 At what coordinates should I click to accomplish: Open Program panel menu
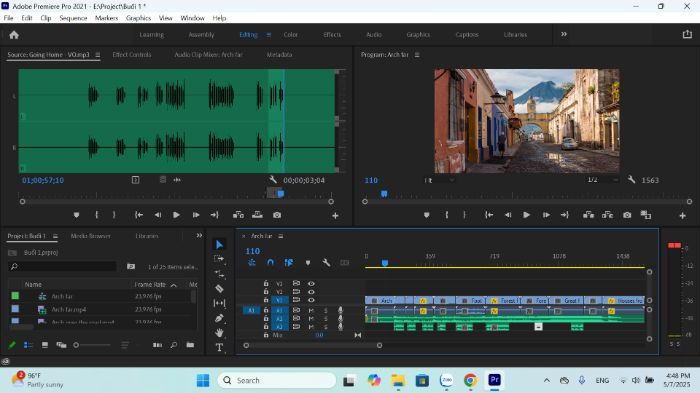coord(417,55)
